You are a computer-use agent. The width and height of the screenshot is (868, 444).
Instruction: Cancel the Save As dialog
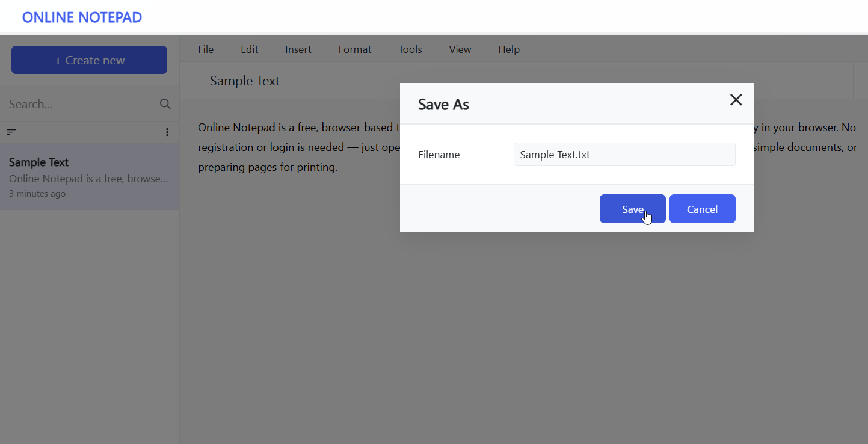(702, 209)
